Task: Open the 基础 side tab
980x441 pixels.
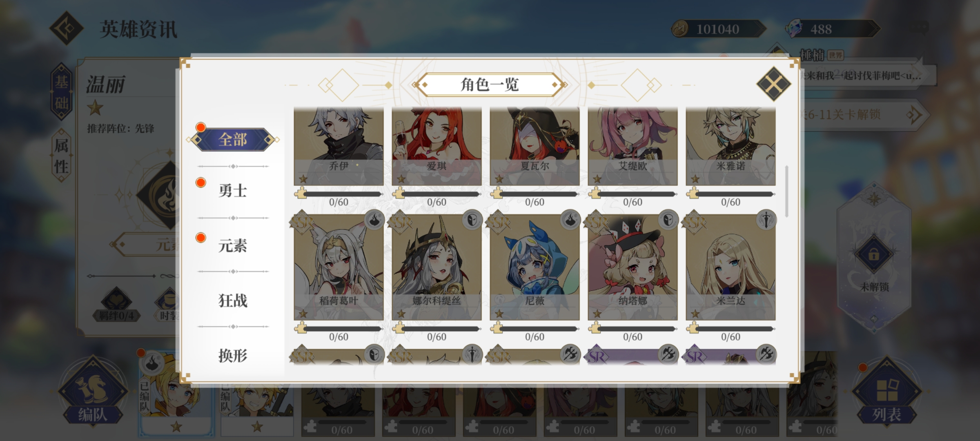Action: tap(62, 92)
